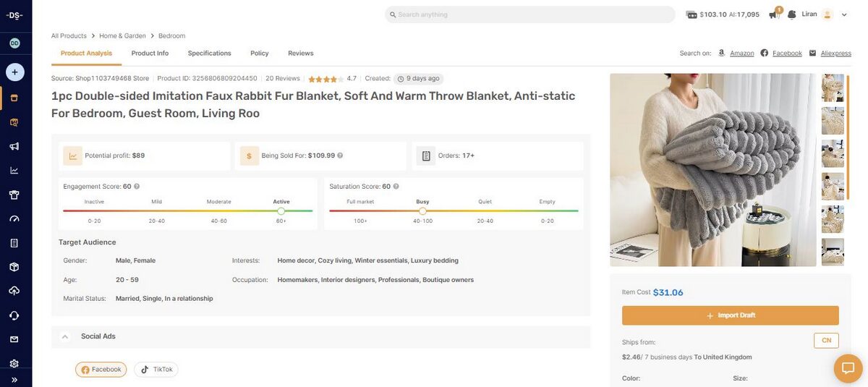Expand the sidebar with double chevron
This screenshot has width=868, height=387.
[x=14, y=380]
